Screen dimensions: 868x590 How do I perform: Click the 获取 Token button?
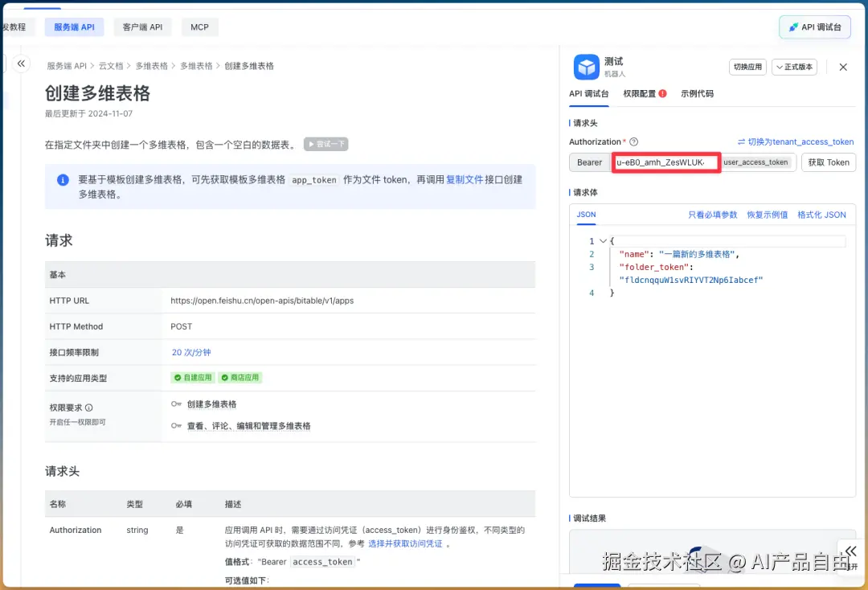[x=828, y=162]
